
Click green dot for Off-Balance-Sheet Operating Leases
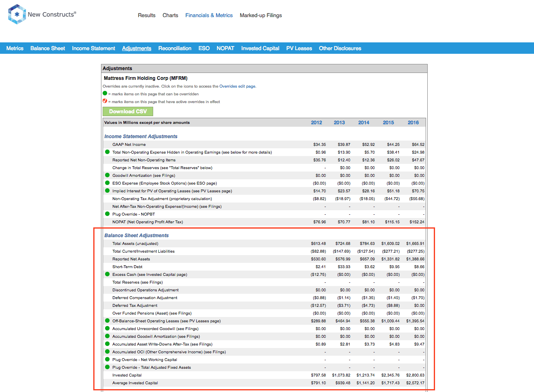click(x=108, y=321)
